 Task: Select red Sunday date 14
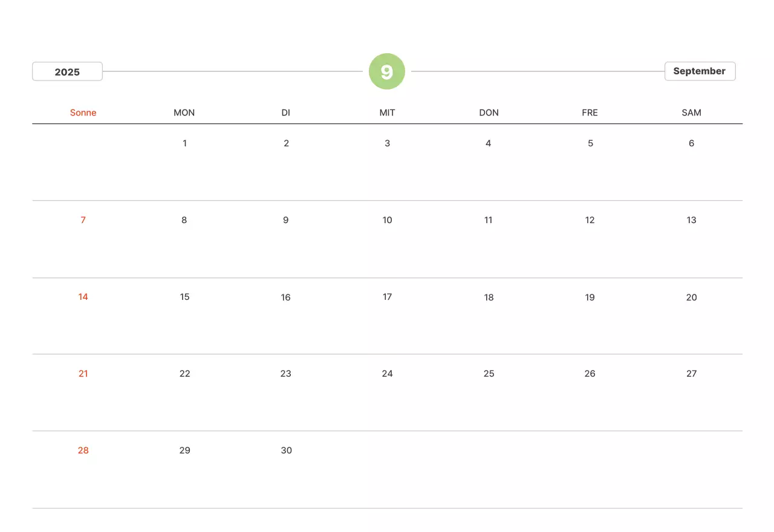tap(83, 297)
